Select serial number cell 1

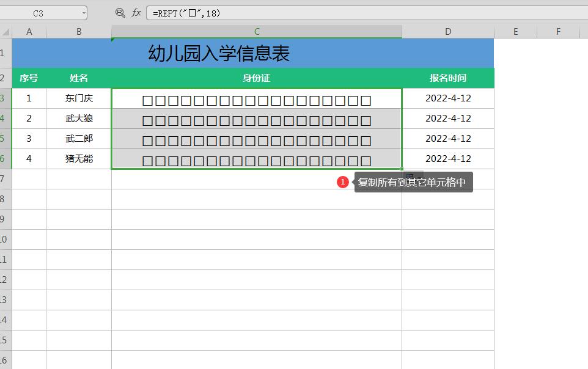(x=29, y=98)
